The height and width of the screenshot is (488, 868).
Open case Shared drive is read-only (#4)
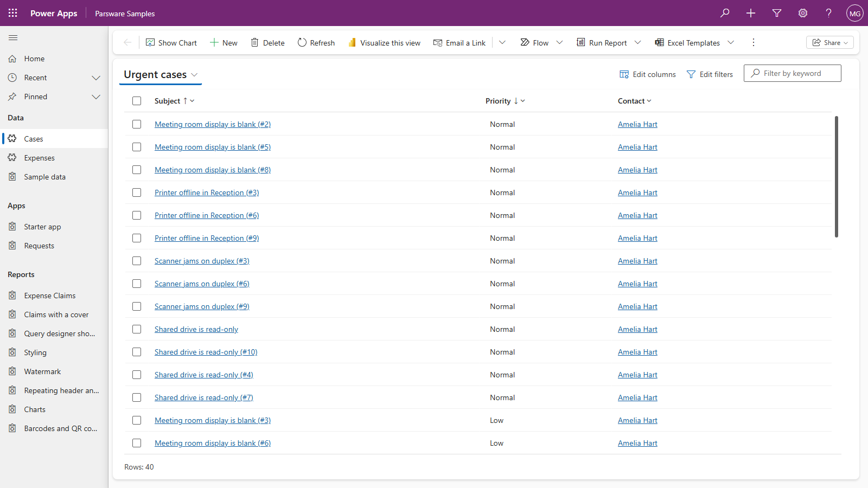tap(204, 375)
